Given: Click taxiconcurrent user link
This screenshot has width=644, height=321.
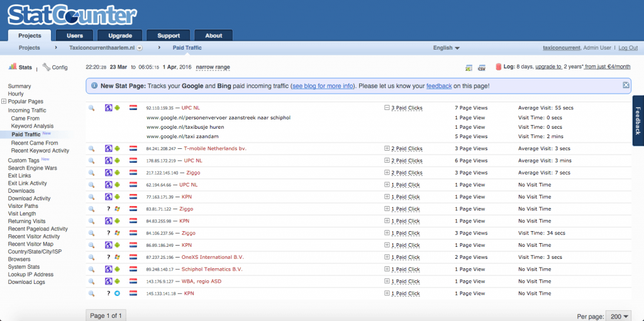Looking at the screenshot, I should point(562,48).
